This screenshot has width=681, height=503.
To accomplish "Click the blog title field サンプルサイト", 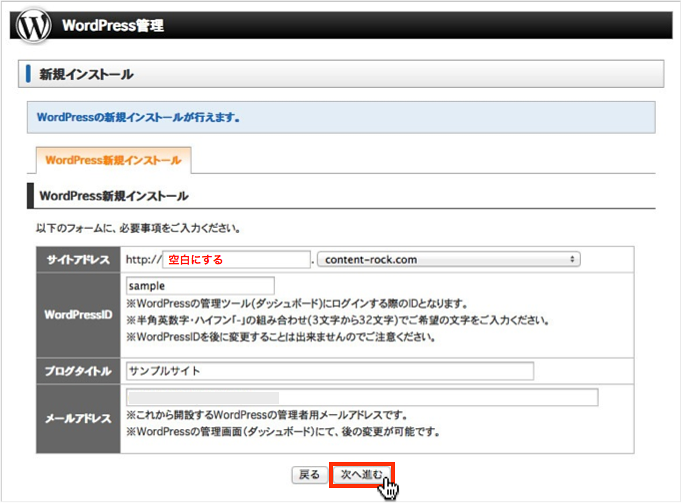I will point(330,371).
